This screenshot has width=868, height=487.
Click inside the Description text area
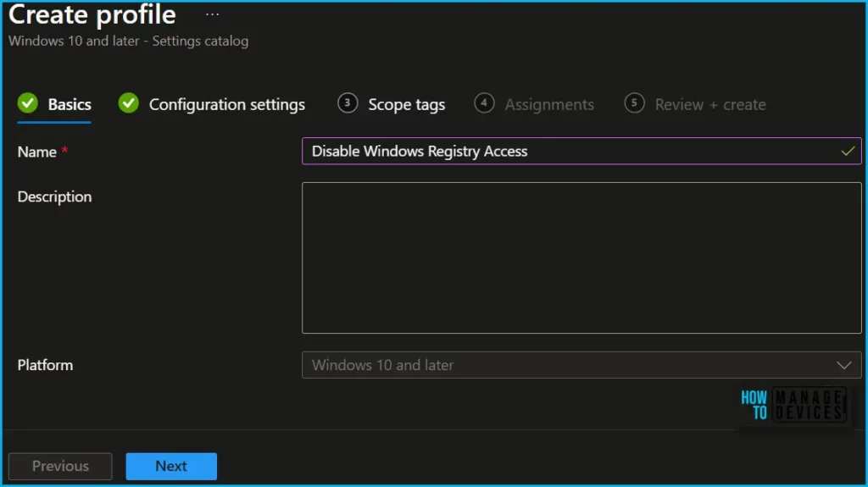click(581, 257)
